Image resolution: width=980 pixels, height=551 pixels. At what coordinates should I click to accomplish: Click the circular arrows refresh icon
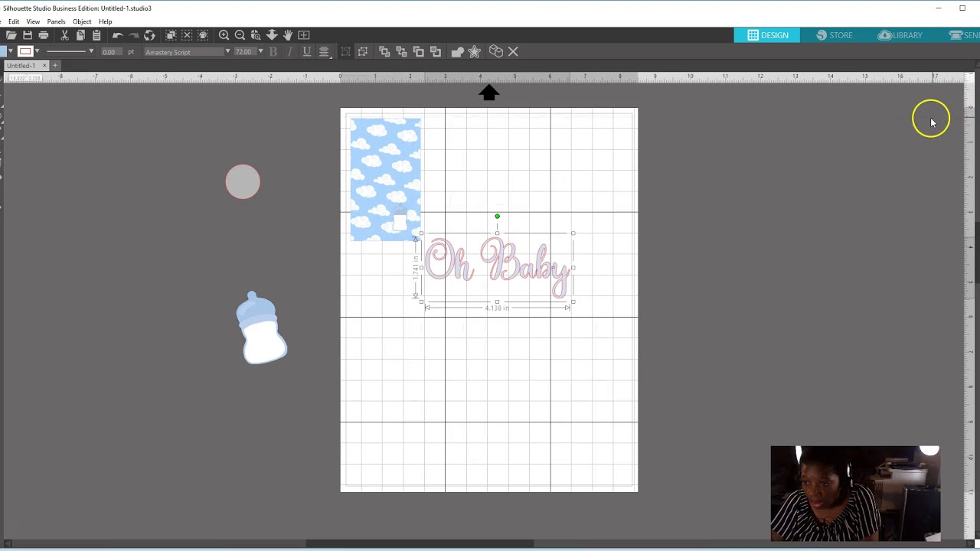point(149,35)
